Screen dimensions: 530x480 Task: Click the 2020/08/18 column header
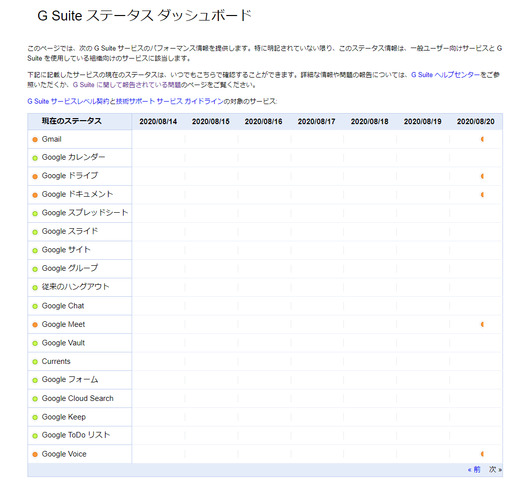click(x=369, y=122)
